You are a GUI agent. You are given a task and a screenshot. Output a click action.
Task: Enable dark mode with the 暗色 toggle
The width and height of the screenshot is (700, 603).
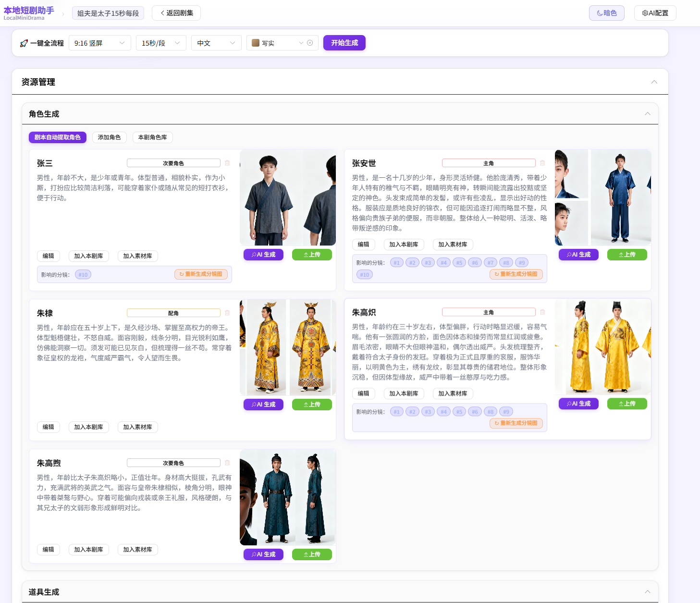click(x=606, y=13)
